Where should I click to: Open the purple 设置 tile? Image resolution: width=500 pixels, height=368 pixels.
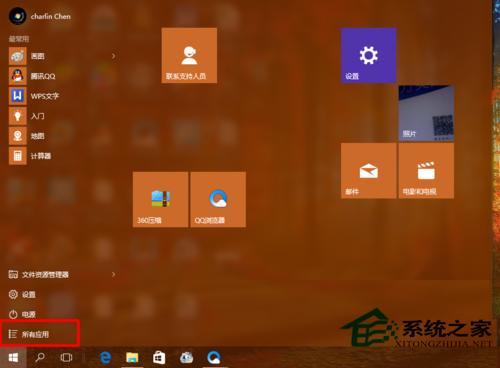368,55
